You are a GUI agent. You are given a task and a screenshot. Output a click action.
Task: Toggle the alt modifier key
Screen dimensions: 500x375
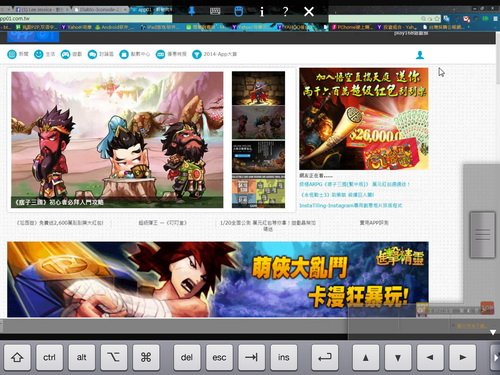(x=82, y=358)
